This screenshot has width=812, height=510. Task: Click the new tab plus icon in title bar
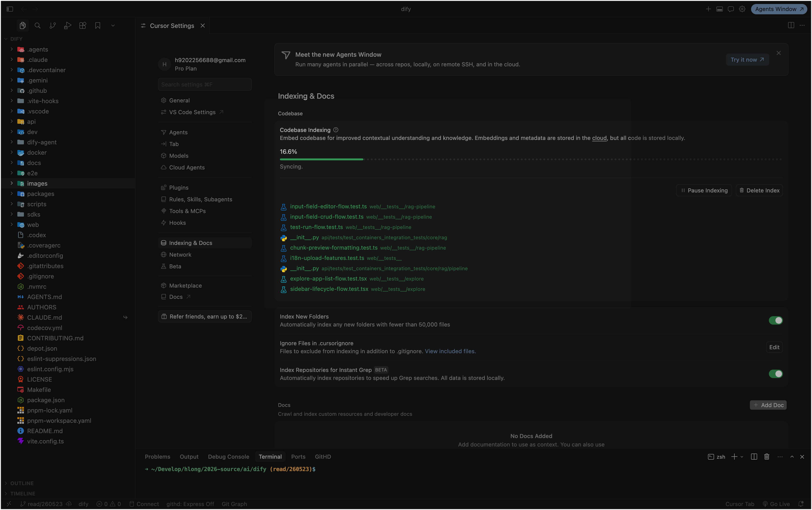click(708, 9)
